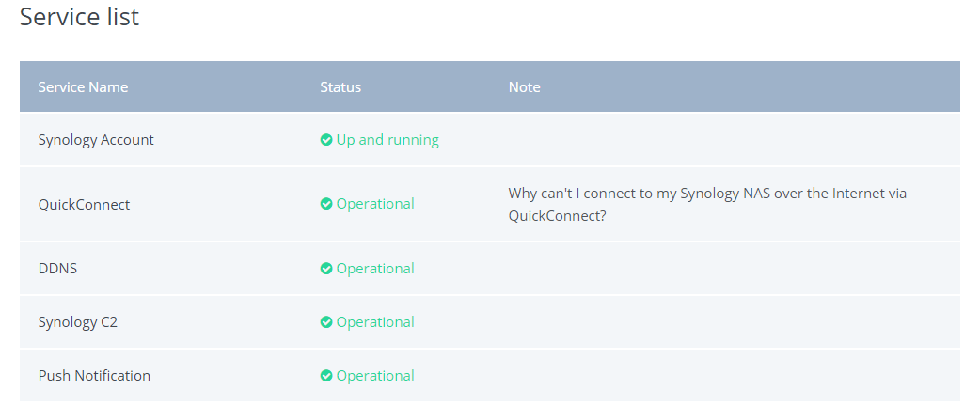Screen dimensions: 980x420
Task: Click the Note column header
Action: point(525,86)
